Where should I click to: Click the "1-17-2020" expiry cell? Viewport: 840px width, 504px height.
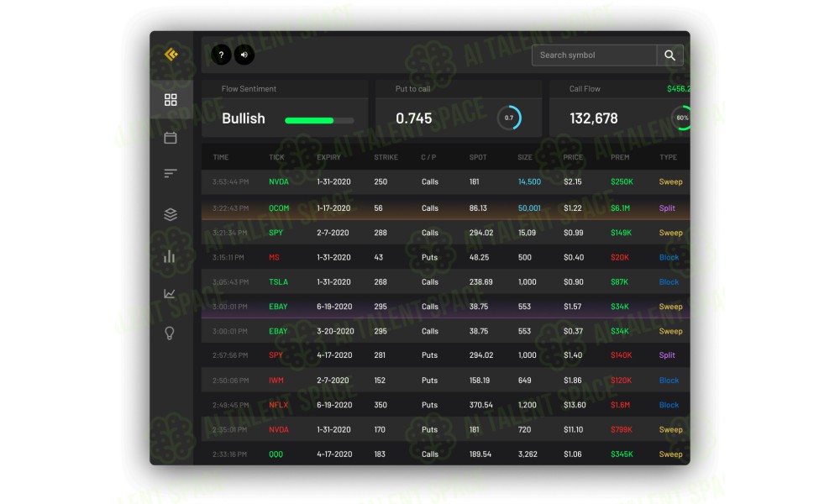(x=333, y=208)
